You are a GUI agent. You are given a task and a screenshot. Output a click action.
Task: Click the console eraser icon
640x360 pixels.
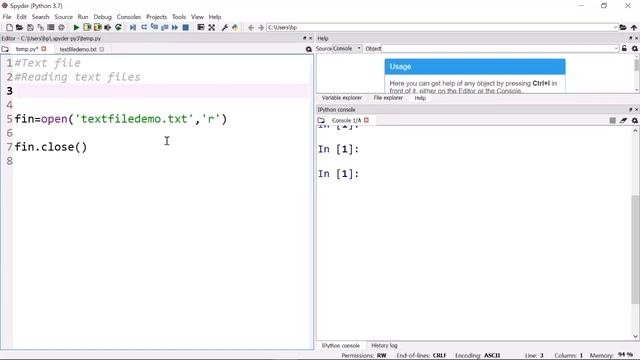[x=623, y=120]
